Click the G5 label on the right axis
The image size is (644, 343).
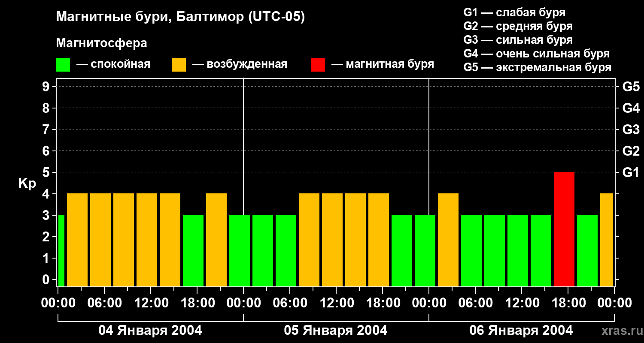[x=631, y=87]
